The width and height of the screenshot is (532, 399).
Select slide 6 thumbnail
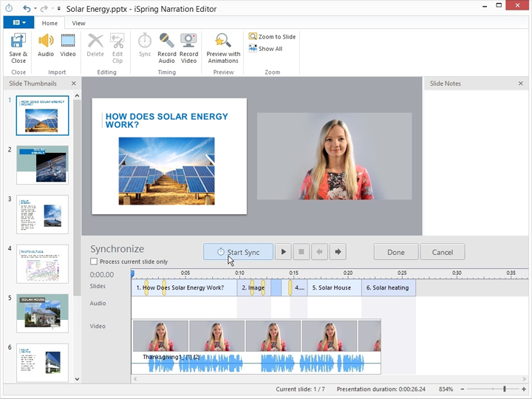point(42,362)
